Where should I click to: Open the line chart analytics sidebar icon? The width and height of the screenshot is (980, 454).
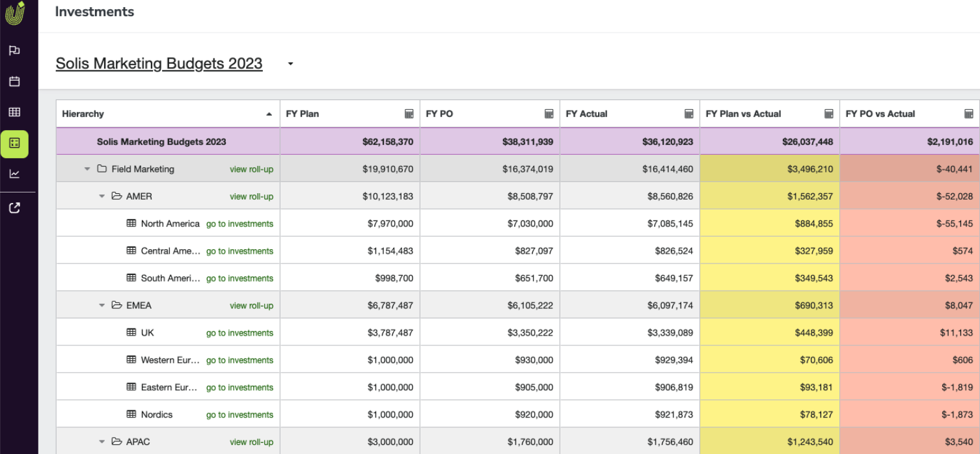14,174
